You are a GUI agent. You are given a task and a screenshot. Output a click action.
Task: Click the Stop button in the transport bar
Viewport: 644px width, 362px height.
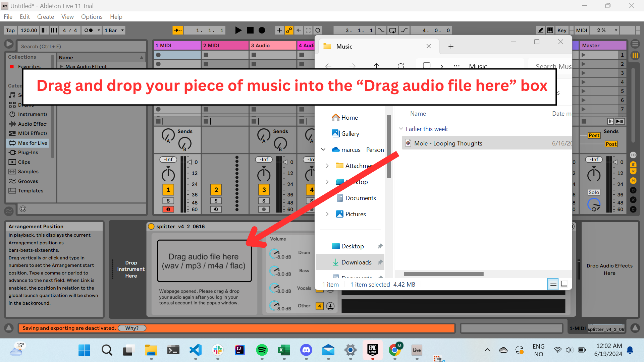click(250, 31)
